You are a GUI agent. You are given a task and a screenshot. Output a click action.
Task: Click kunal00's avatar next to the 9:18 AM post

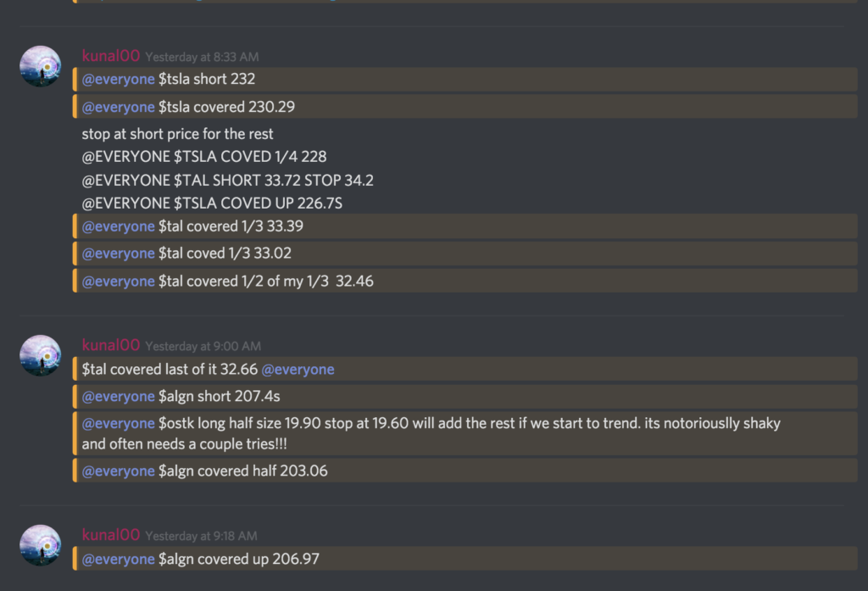(40, 545)
